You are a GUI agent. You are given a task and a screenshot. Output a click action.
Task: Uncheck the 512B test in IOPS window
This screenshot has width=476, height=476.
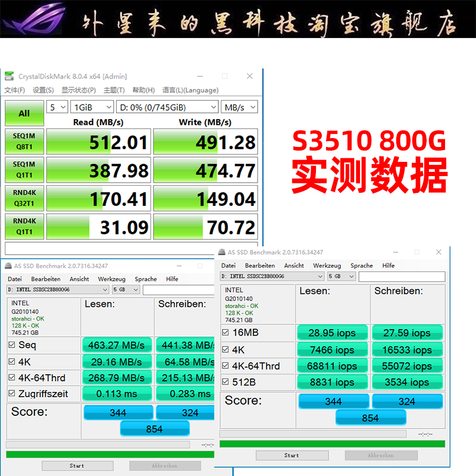tap(226, 381)
